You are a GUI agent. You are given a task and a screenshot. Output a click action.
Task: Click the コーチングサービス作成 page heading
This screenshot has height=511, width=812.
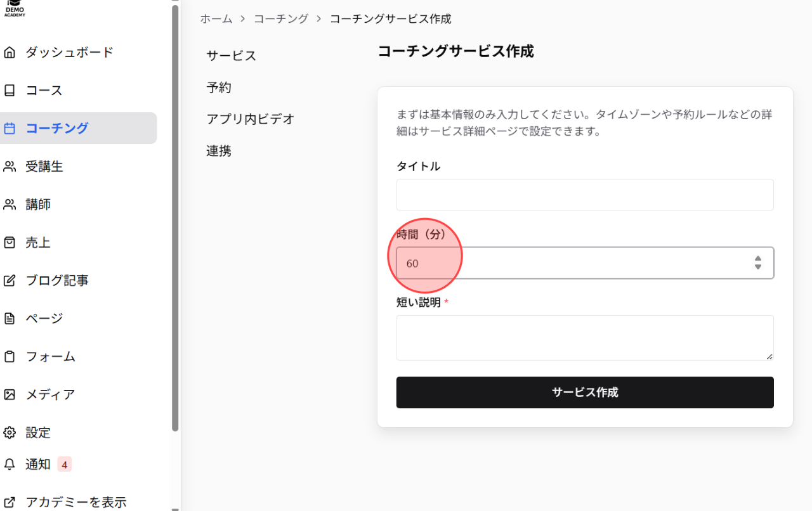click(455, 52)
